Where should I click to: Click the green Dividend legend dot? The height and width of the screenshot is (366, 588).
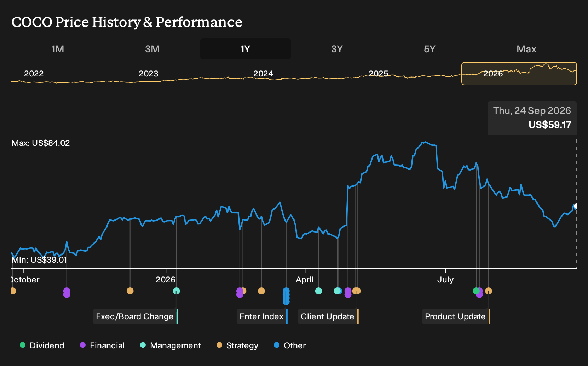23,345
